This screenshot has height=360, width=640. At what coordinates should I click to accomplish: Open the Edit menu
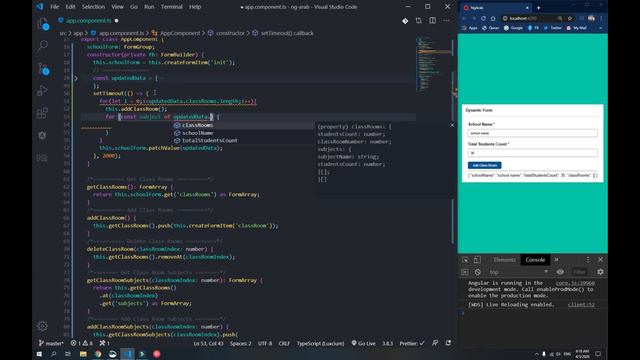[x=70, y=7]
